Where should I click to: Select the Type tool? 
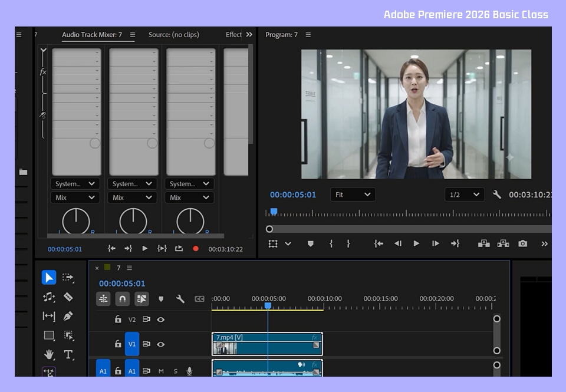click(x=68, y=354)
